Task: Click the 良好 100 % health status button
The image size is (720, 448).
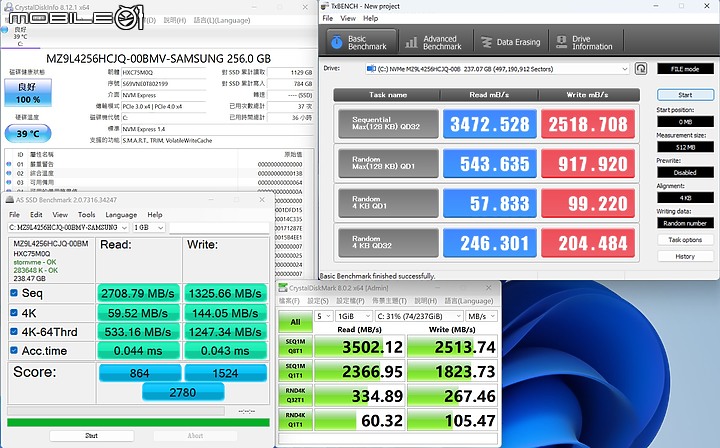Action: pyautogui.click(x=28, y=93)
